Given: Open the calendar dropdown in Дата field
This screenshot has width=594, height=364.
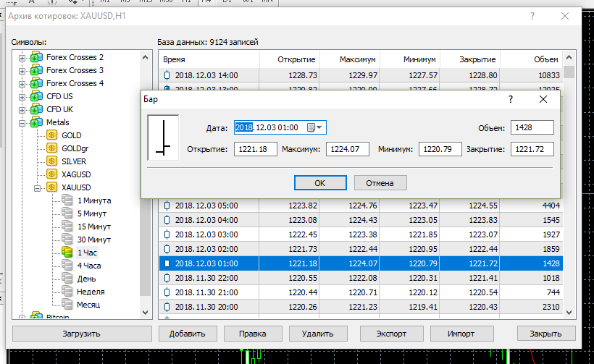Looking at the screenshot, I should coord(315,127).
